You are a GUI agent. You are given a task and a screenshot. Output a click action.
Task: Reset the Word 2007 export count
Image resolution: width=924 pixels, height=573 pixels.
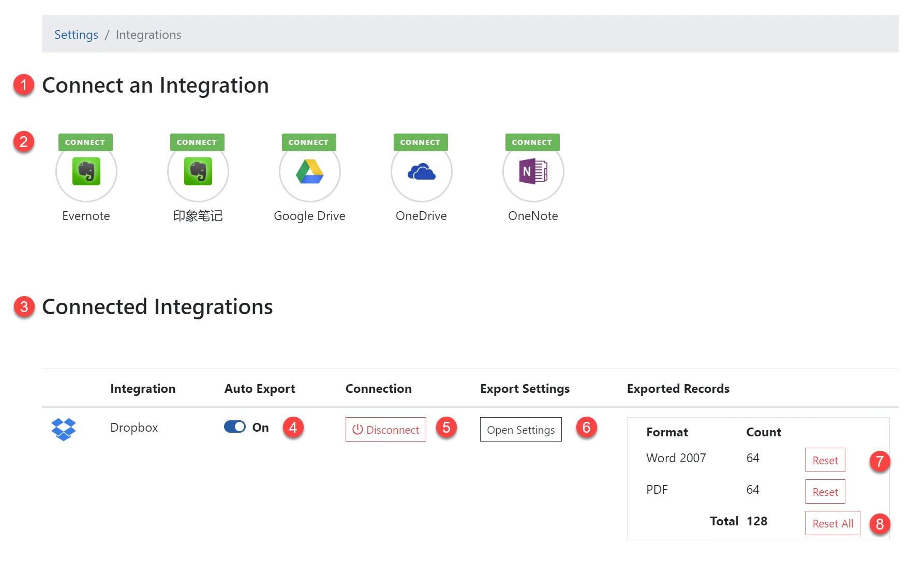(x=825, y=460)
